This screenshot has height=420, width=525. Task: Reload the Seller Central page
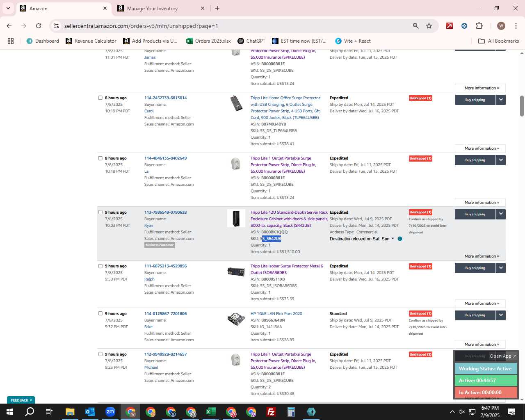(x=39, y=26)
